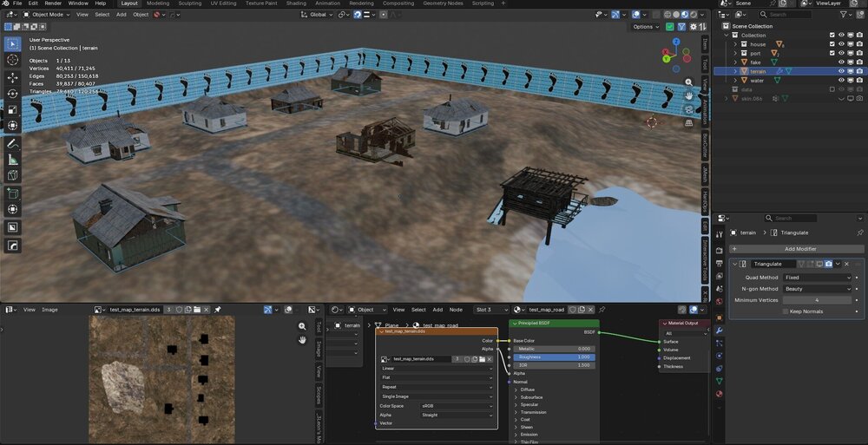The height and width of the screenshot is (445, 868).
Task: Switch to the UV Editing workspace tab
Action: [x=223, y=3]
